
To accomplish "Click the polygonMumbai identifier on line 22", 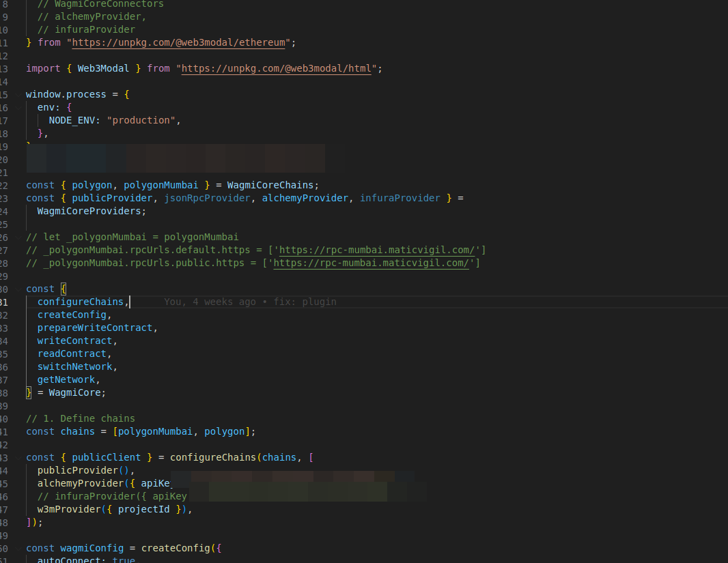I will point(160,184).
